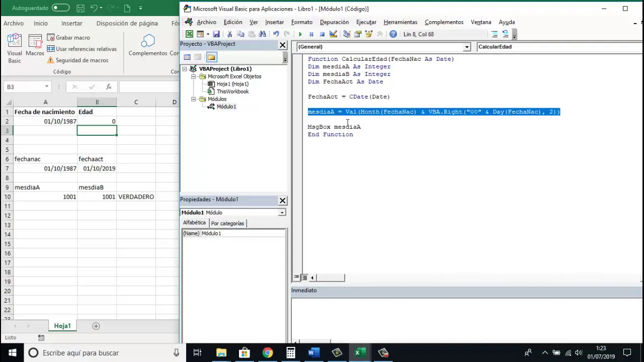Image resolution: width=644 pixels, height=362 pixels.
Task: Open the Macros button in Excel ribbon
Action: pyautogui.click(x=35, y=45)
